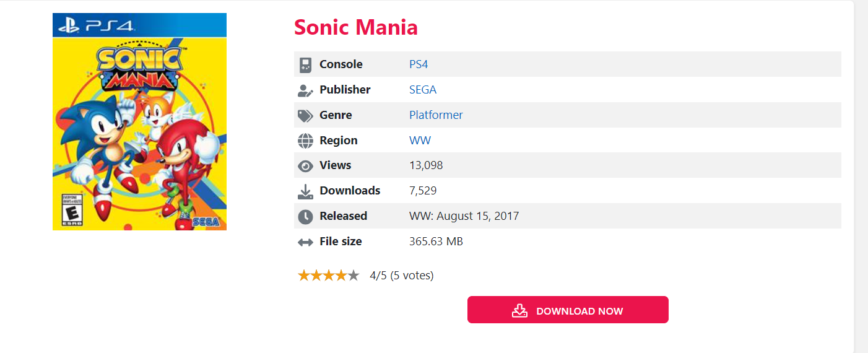Click the Downloads tray icon
The image size is (868, 353).
point(305,191)
